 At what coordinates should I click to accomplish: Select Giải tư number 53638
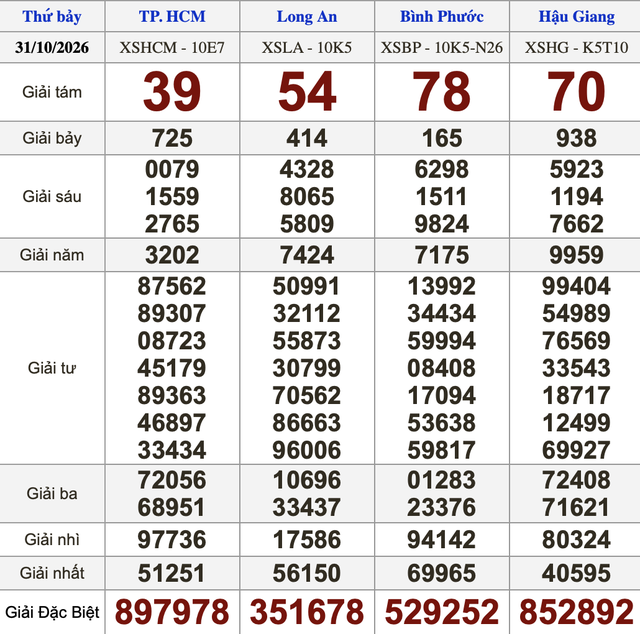pyautogui.click(x=442, y=423)
